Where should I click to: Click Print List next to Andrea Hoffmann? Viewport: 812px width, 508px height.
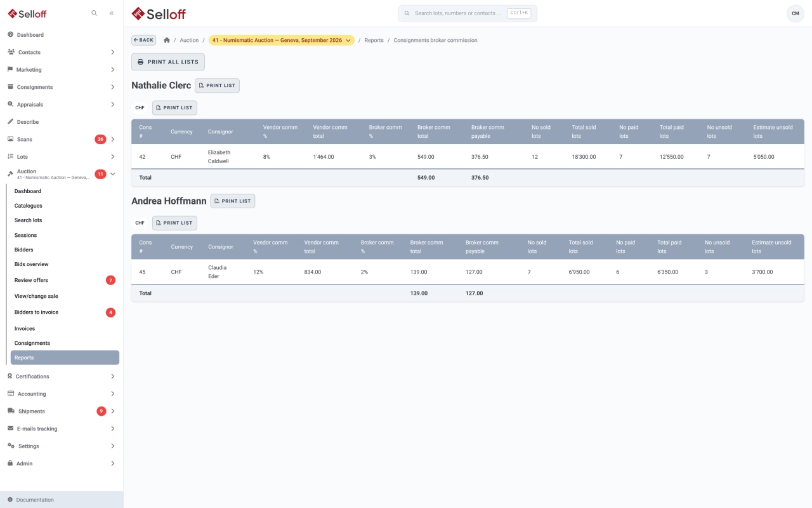(233, 201)
